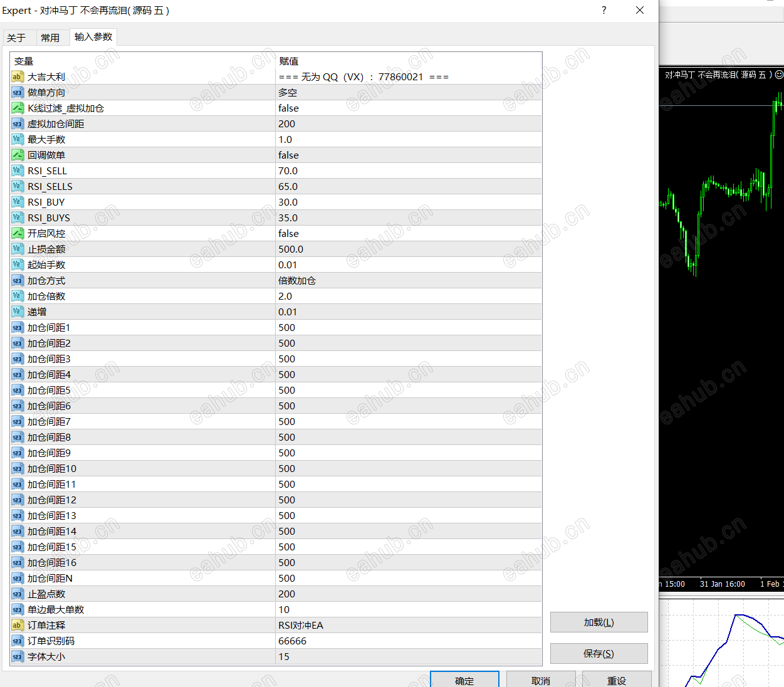Edit the 订单识别码 value 66666

coord(409,641)
